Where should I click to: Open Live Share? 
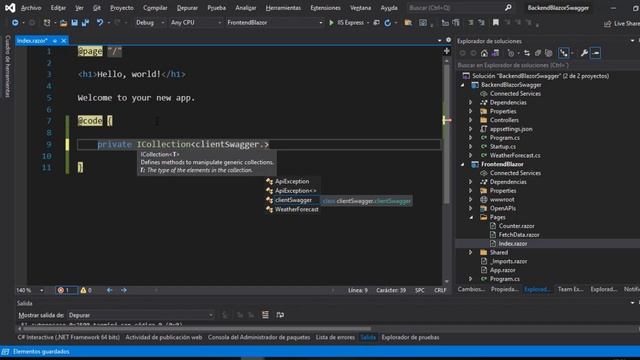tap(621, 24)
